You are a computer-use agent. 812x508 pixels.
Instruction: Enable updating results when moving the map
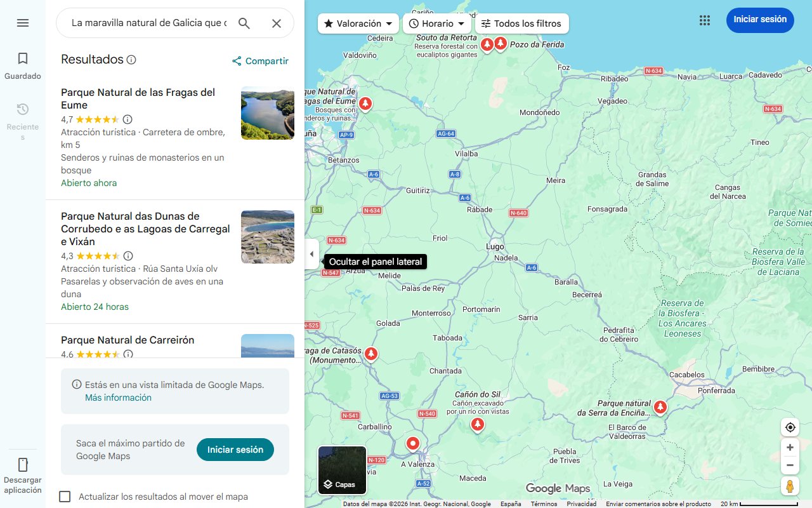pos(65,497)
